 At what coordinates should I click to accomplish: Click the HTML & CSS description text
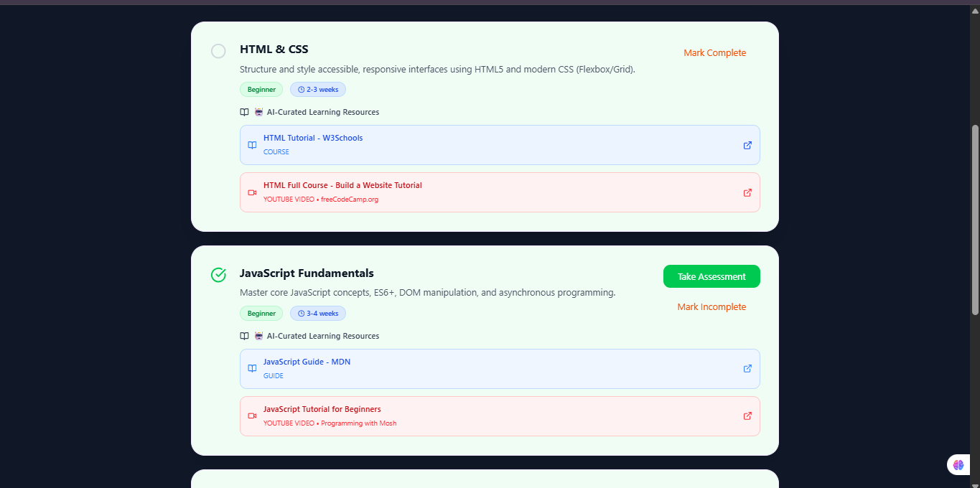(x=437, y=70)
